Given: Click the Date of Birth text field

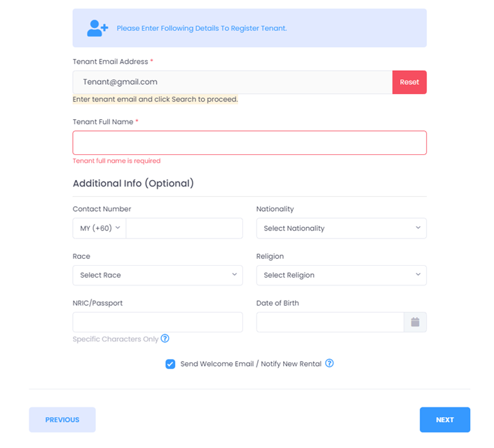Looking at the screenshot, I should click(330, 322).
